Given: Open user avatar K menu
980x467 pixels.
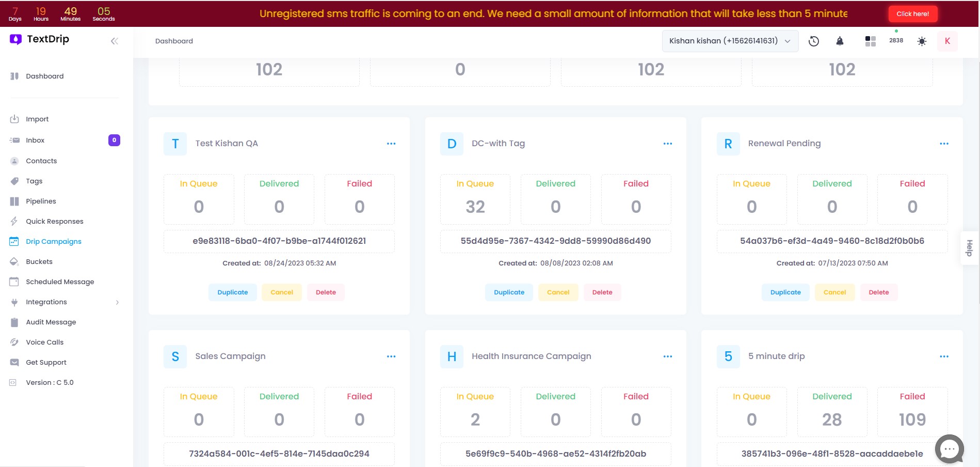Looking at the screenshot, I should [947, 41].
